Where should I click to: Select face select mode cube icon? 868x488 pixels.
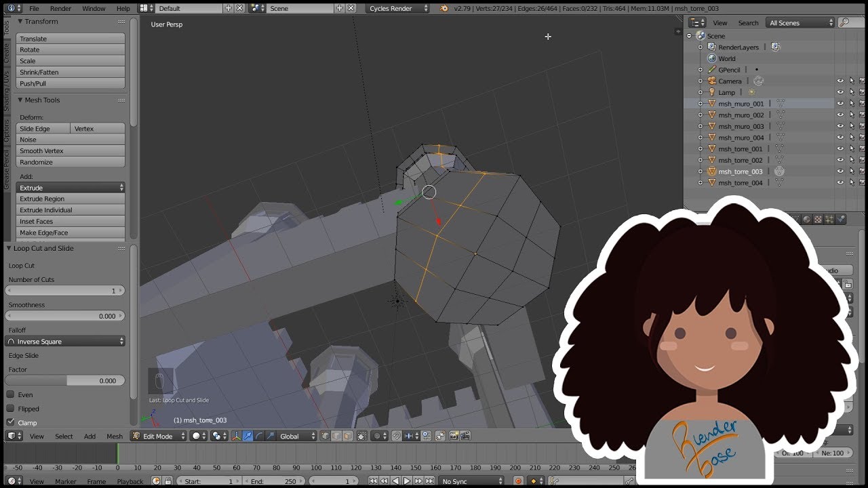pos(348,436)
